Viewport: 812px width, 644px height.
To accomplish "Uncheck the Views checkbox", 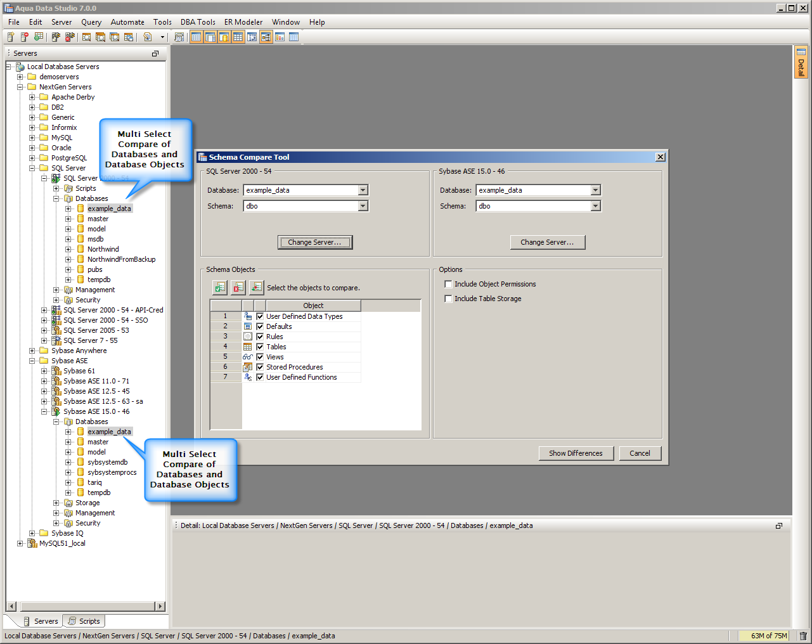I will pos(260,357).
